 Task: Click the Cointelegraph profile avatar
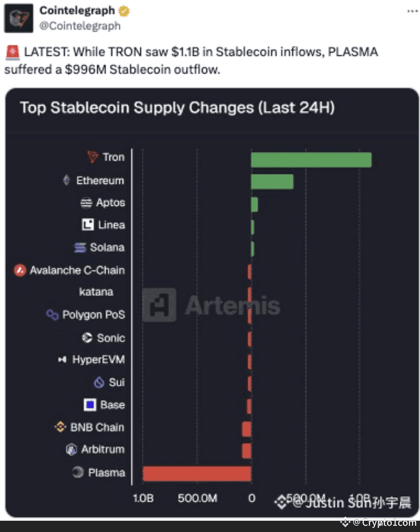[18, 18]
